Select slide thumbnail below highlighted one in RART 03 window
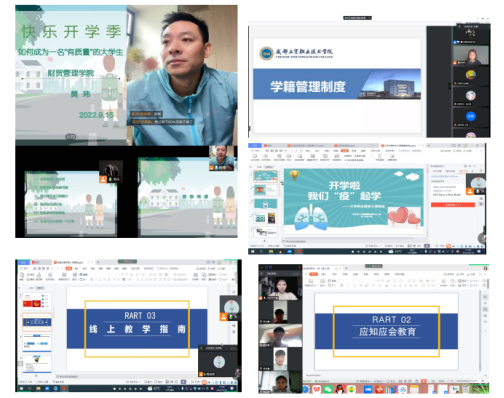Screen dimensions: 504x398 [37, 343]
